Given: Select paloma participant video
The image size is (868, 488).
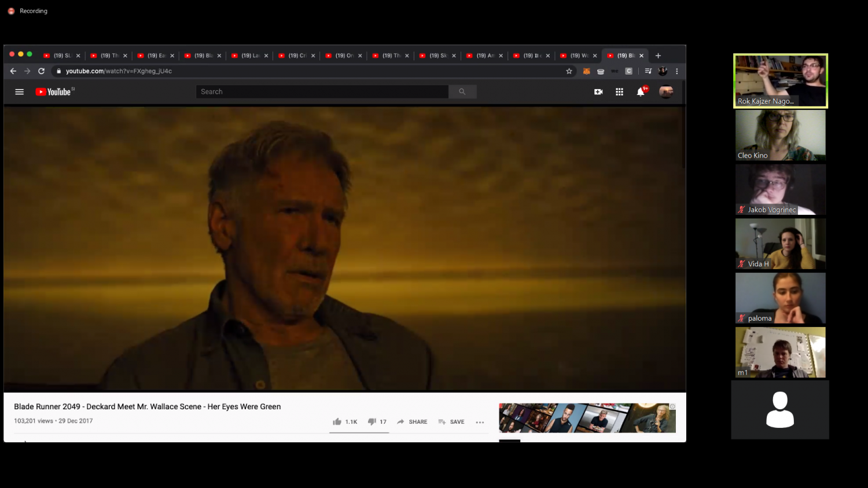Looking at the screenshot, I should (781, 298).
